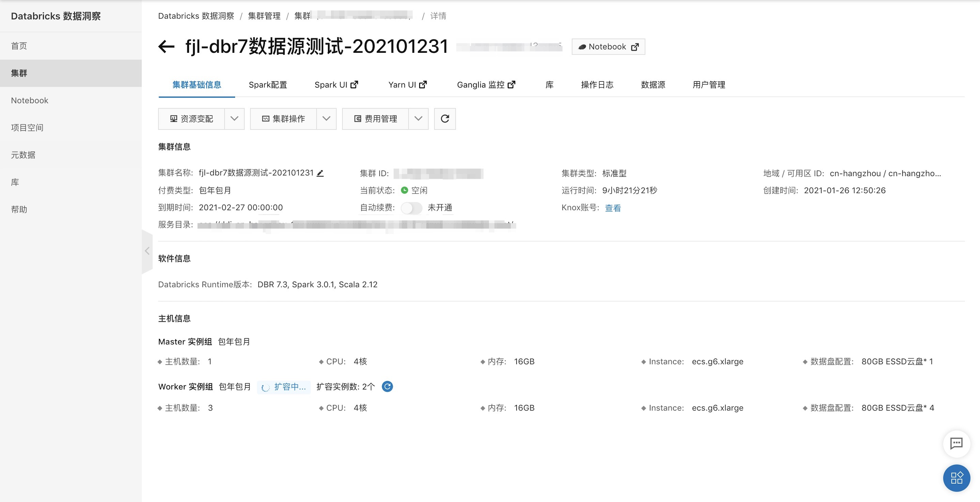The image size is (980, 502).
Task: Go to 首页 in sidebar
Action: point(71,46)
